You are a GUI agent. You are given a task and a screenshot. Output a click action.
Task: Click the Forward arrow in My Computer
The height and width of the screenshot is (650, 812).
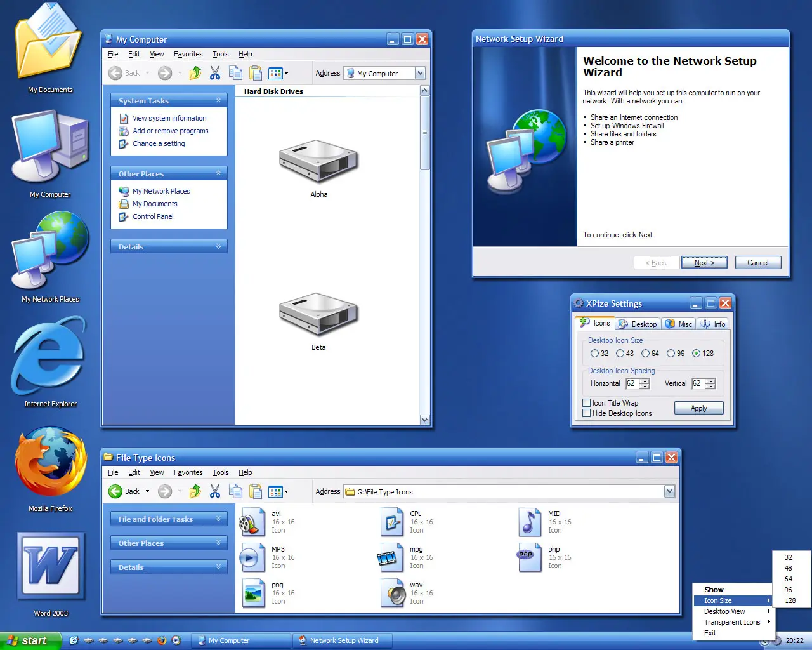tap(165, 73)
